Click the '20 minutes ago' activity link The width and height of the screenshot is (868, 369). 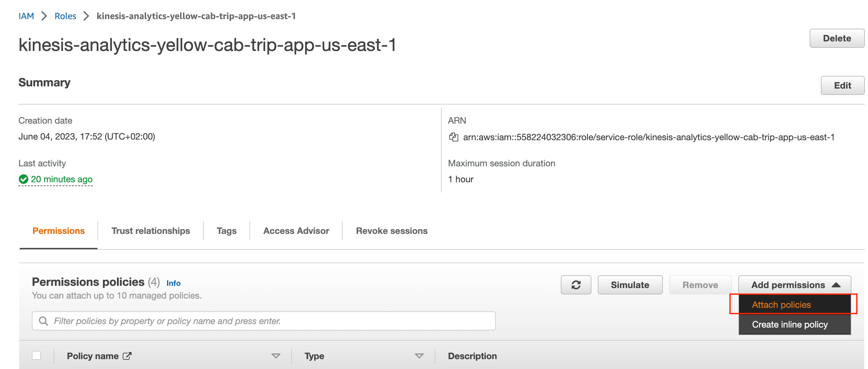62,179
